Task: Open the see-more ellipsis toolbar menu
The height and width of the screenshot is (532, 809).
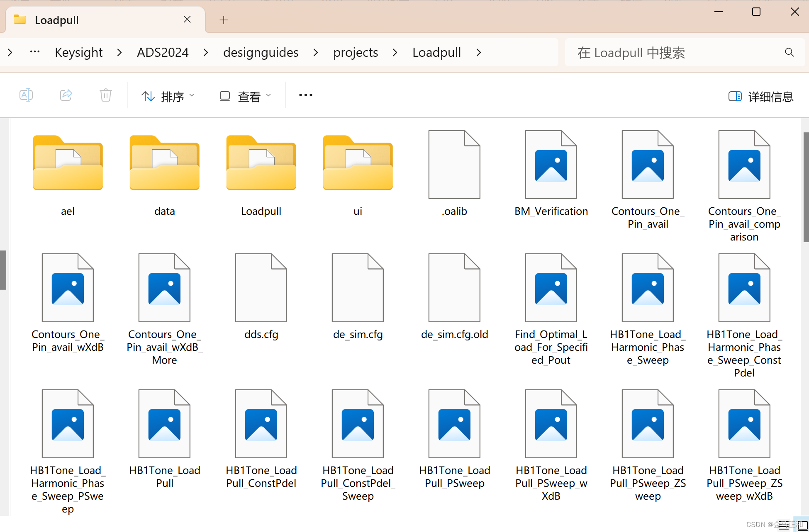Action: [x=306, y=95]
